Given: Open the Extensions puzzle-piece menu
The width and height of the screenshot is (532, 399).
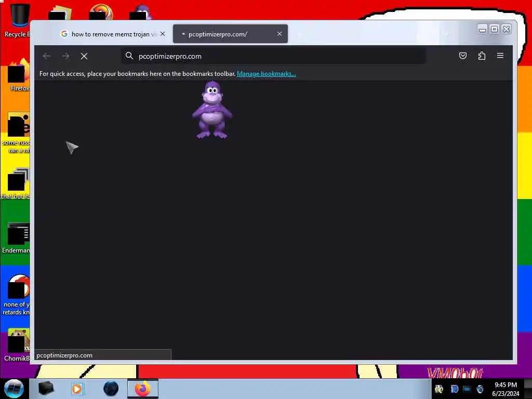Looking at the screenshot, I should (482, 56).
